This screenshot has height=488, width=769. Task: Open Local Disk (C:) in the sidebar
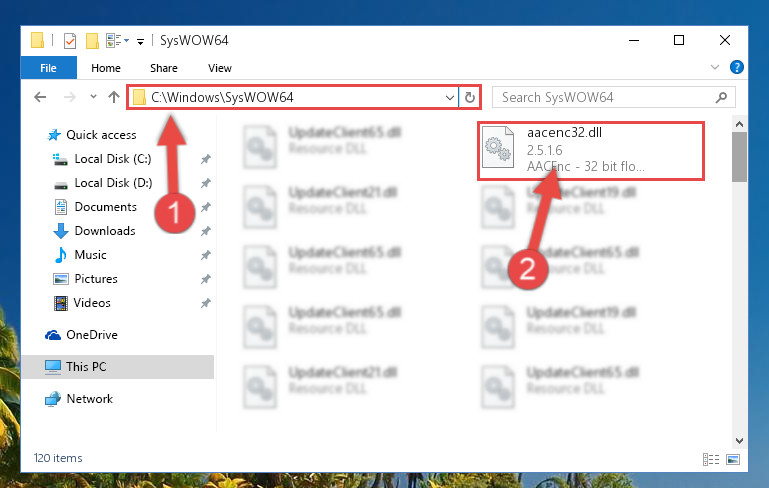[x=113, y=159]
